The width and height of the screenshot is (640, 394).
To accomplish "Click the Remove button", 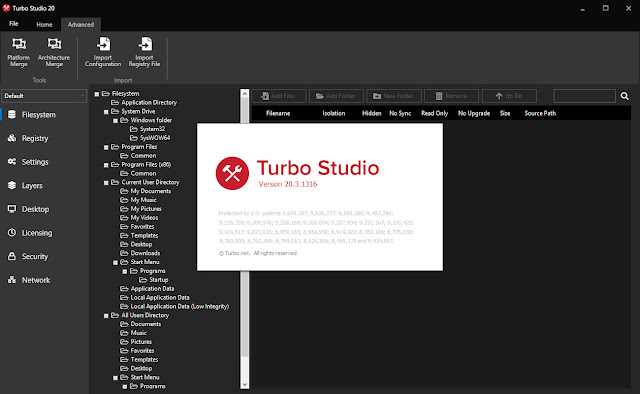I will [451, 96].
